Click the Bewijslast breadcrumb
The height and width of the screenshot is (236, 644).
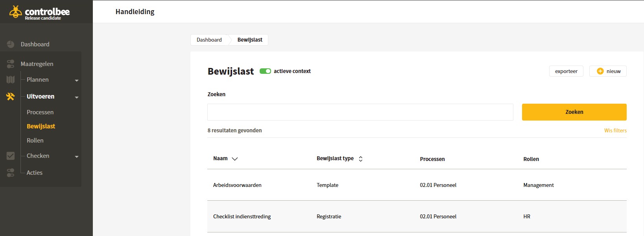[250, 40]
